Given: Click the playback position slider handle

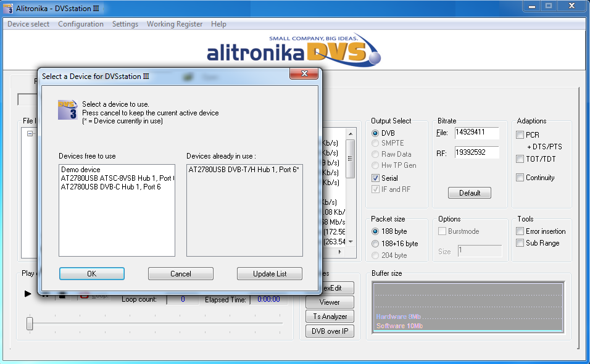Looking at the screenshot, I should tap(29, 323).
